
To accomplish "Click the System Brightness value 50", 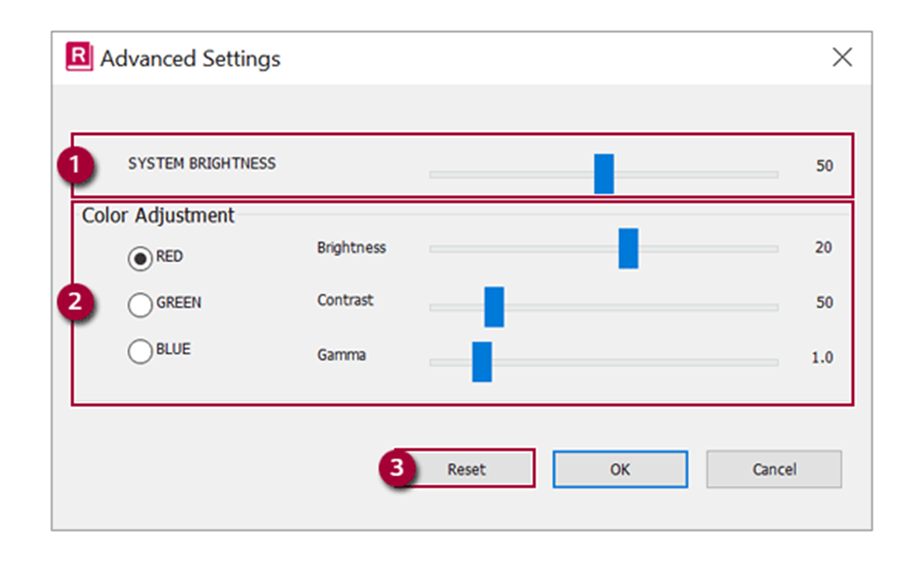I will pyautogui.click(x=824, y=166).
